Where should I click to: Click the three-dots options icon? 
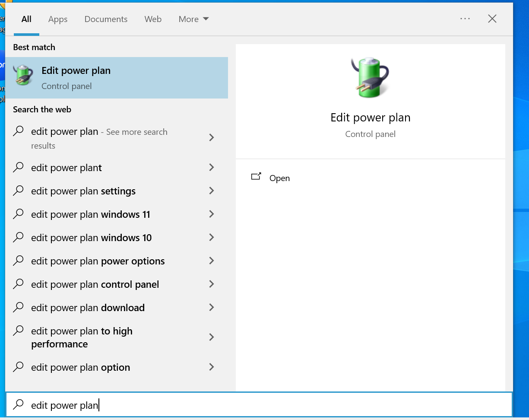tap(465, 19)
